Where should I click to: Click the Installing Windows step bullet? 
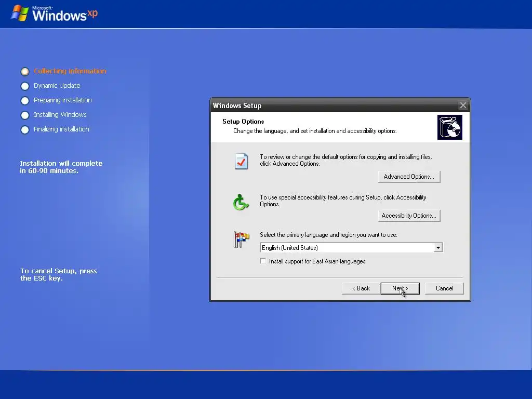25,115
